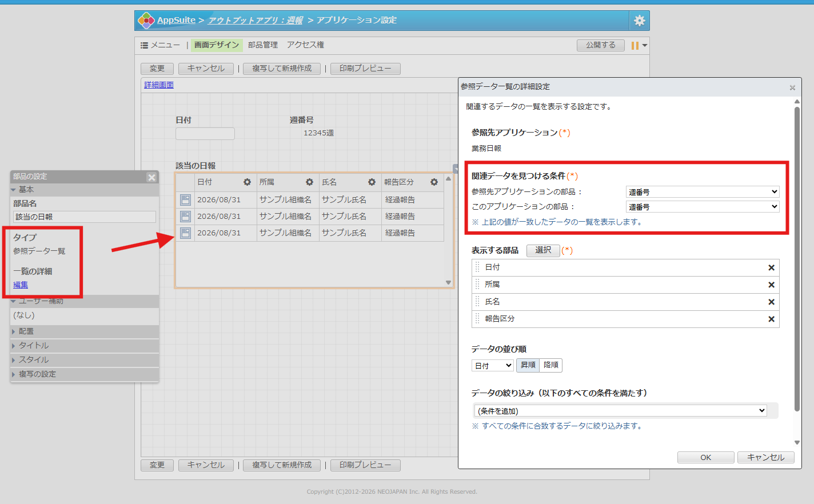Select 降順 sort order
814x504 pixels.
click(x=551, y=365)
